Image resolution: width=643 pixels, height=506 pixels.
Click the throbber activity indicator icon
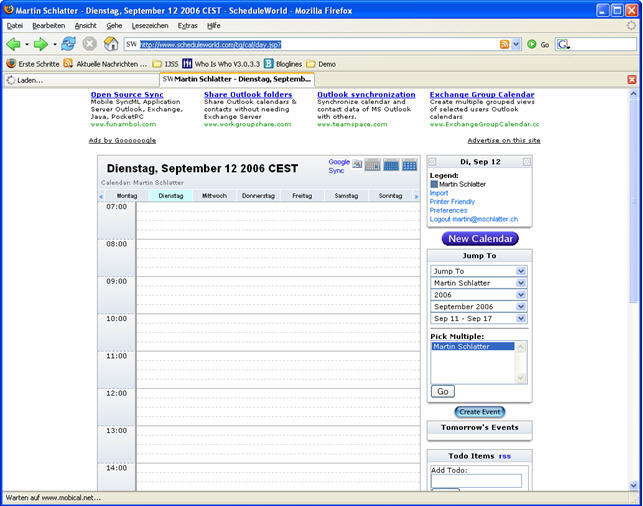631,25
